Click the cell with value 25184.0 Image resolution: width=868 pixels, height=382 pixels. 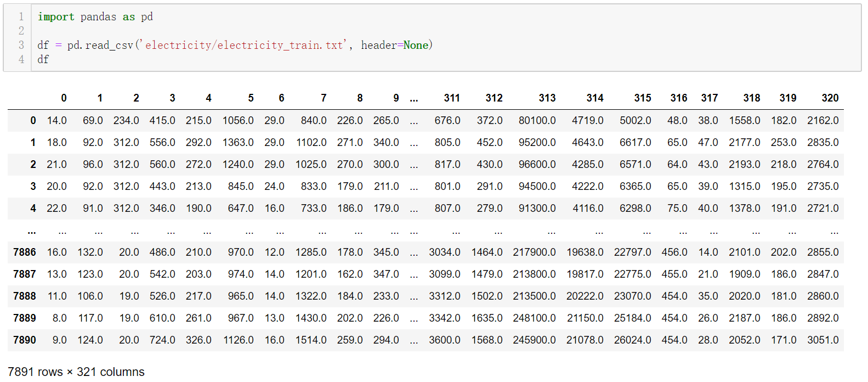coord(633,318)
